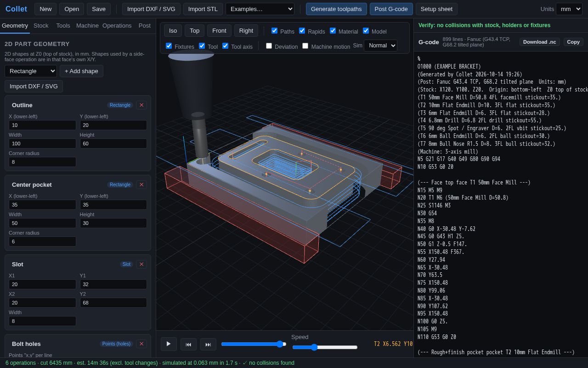Image resolution: width=588 pixels, height=368 pixels.
Task: Open the shape type Rectangle dropdown
Action: 31,71
